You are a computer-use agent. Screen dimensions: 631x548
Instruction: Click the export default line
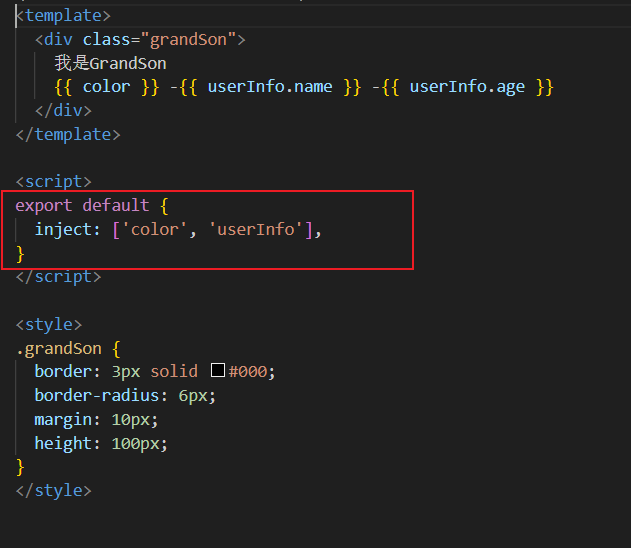(x=92, y=206)
